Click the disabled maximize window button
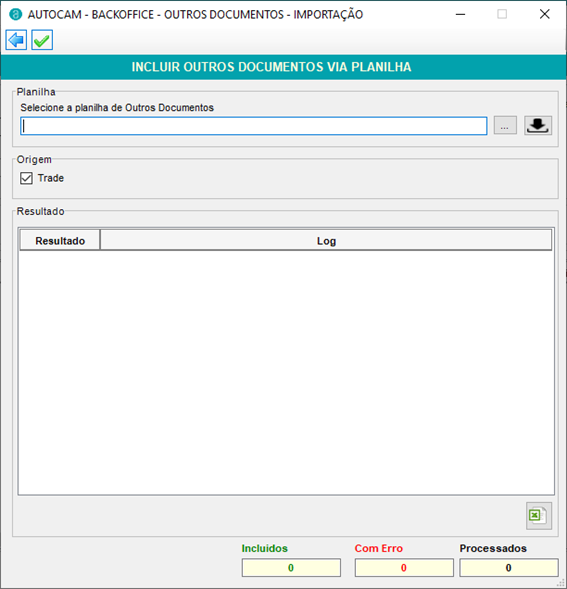The height and width of the screenshot is (589, 567). tap(502, 14)
